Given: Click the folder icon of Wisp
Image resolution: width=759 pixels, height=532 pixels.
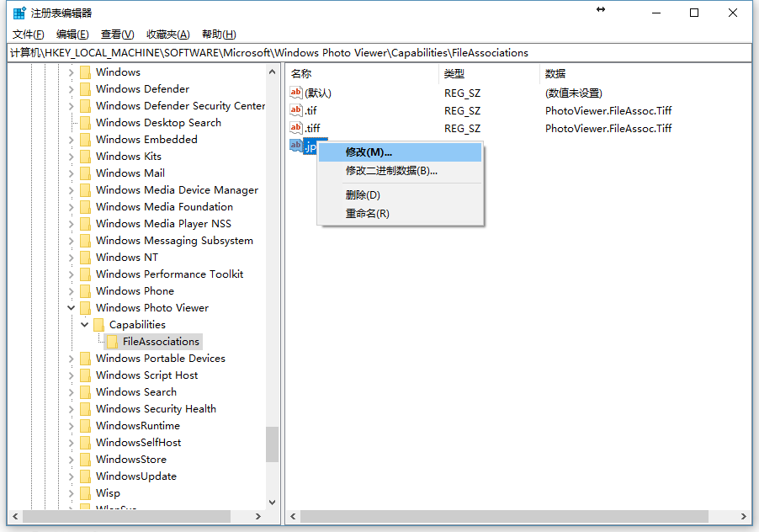Looking at the screenshot, I should pyautogui.click(x=85, y=493).
